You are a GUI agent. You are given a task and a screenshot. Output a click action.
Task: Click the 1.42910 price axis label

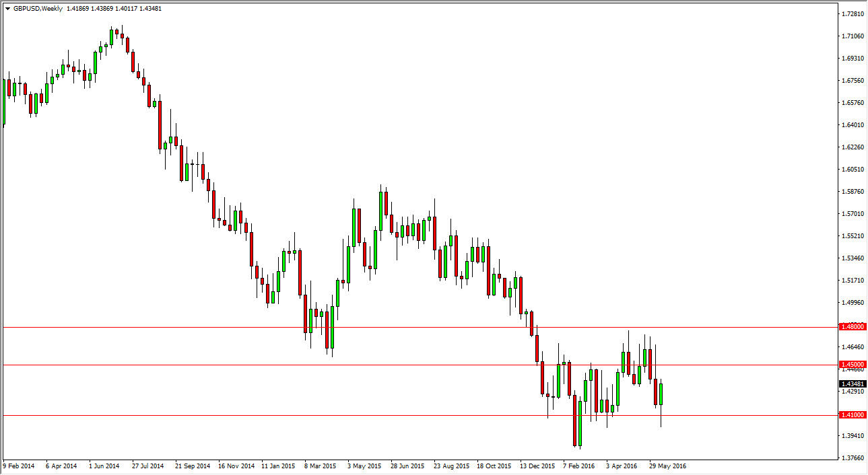point(853,391)
